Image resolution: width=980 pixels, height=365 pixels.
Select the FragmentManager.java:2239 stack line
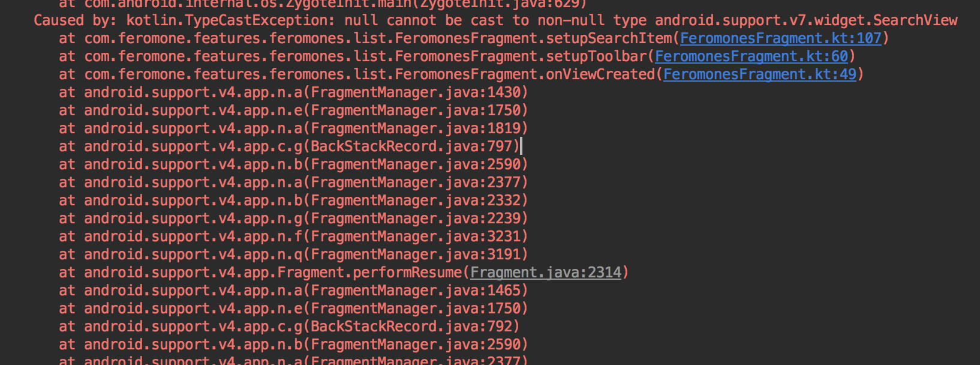pos(293,219)
